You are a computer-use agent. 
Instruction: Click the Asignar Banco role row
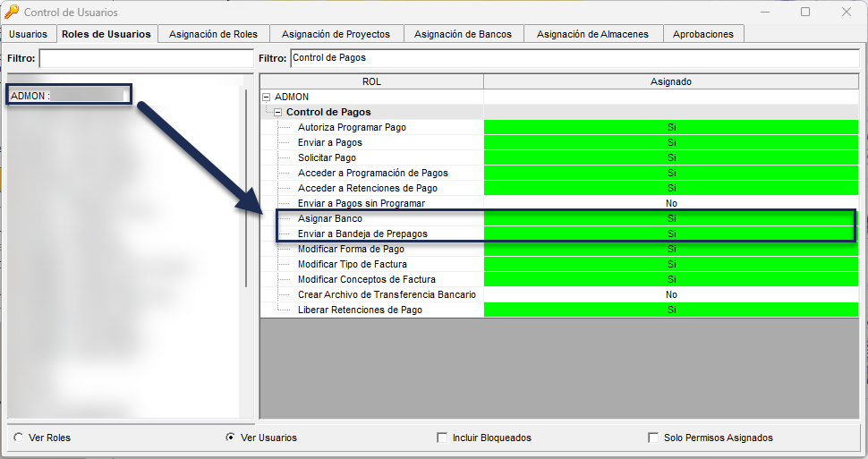[329, 218]
